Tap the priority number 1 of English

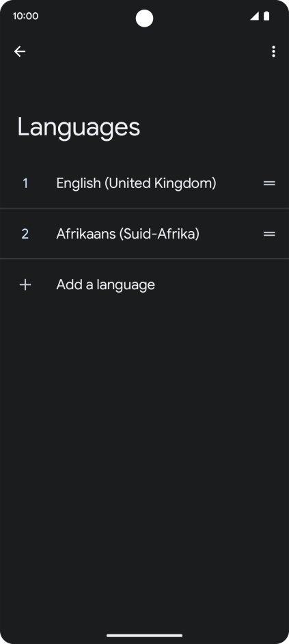[25, 183]
